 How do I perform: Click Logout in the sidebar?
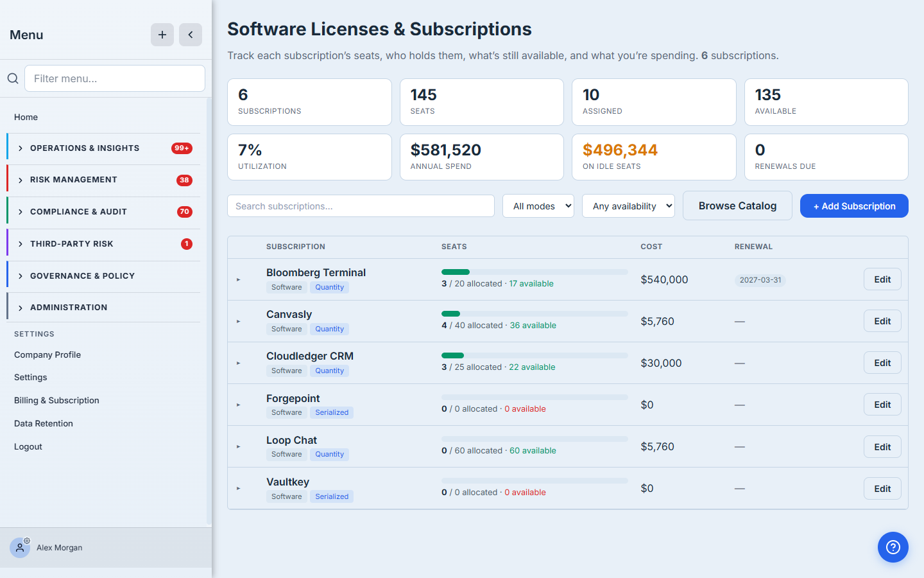coord(28,446)
